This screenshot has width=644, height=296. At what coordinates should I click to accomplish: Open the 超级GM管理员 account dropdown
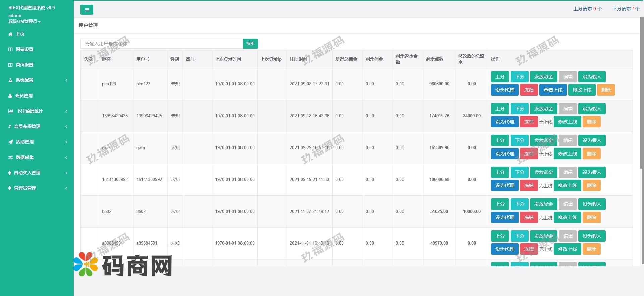[24, 21]
